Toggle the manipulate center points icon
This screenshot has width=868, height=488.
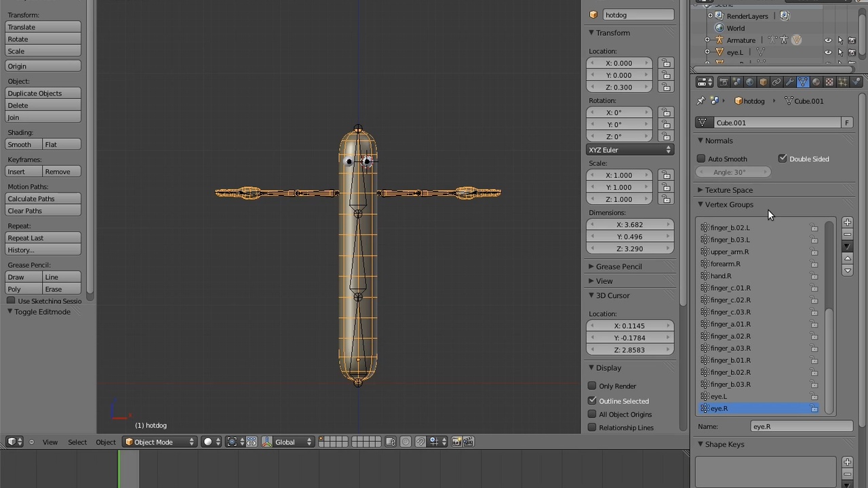pos(252,442)
